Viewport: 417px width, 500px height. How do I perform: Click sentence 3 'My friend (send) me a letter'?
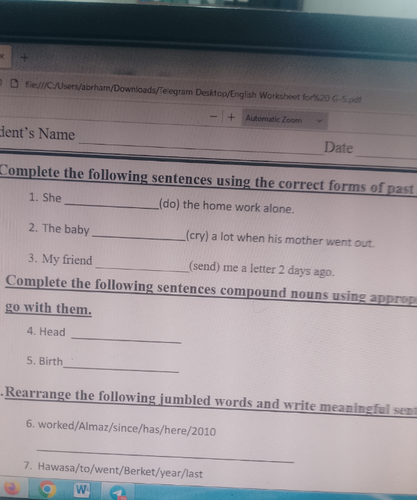(181, 265)
